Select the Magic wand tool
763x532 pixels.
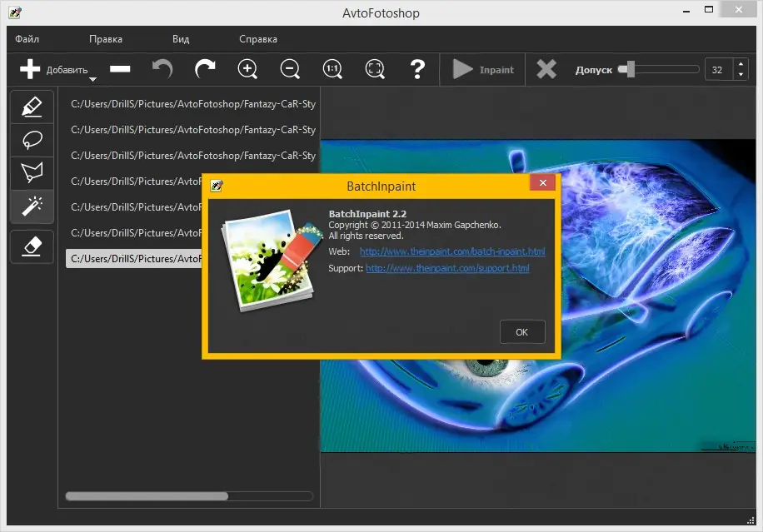click(32, 206)
